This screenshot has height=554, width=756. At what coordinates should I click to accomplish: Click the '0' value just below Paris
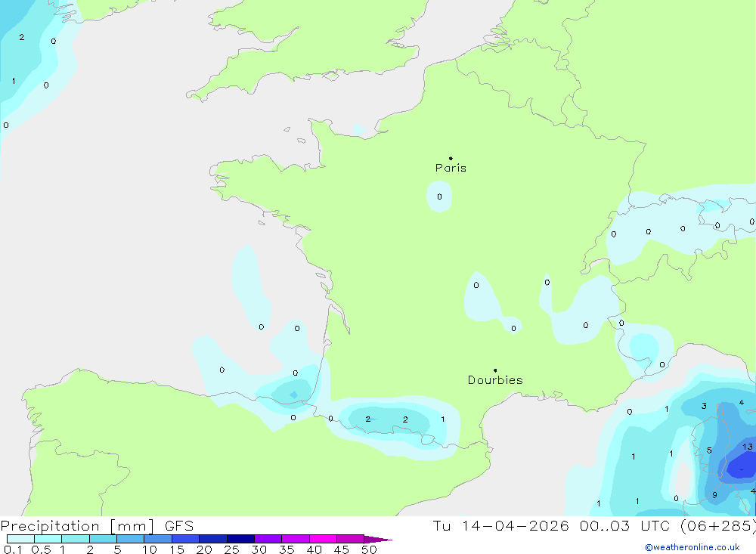pos(439,197)
